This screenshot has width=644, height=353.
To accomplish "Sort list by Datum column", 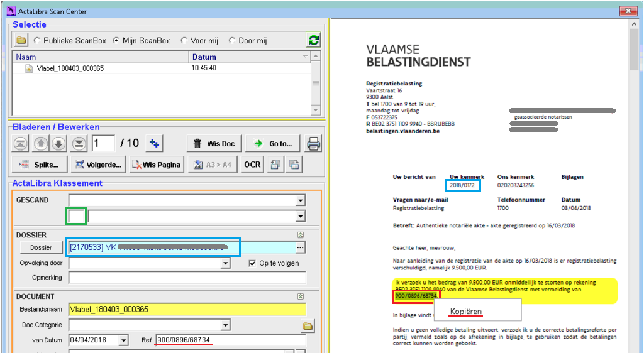I will (x=249, y=57).
